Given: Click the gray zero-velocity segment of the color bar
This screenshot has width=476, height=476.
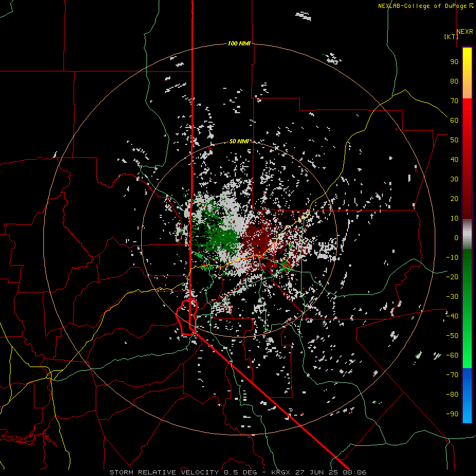Looking at the screenshot, I should (x=467, y=234).
